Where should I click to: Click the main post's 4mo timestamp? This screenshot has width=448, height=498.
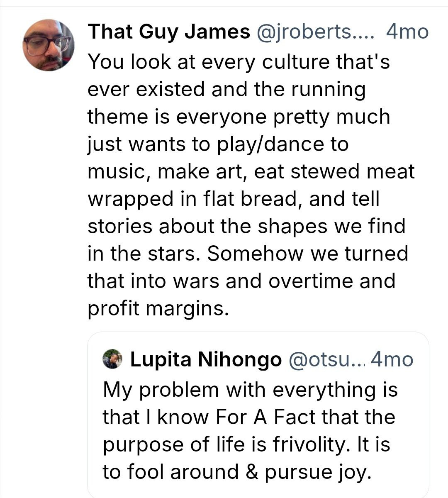point(407,32)
